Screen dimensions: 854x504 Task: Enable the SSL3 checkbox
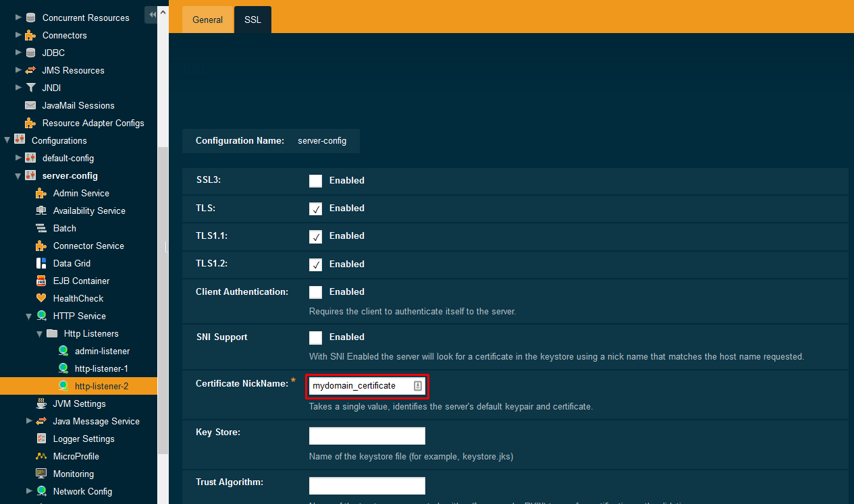tap(315, 181)
